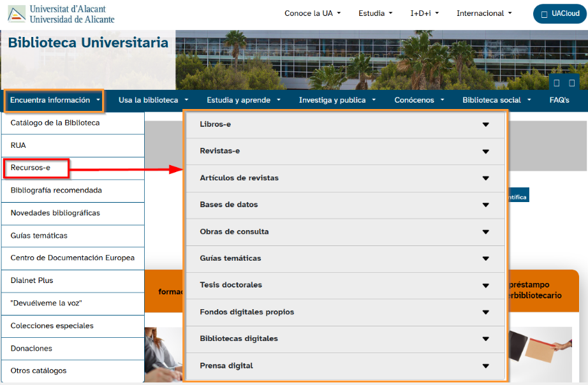Expand Guías temáticas accordion arrow
The height and width of the screenshot is (385, 588).
pyautogui.click(x=485, y=258)
